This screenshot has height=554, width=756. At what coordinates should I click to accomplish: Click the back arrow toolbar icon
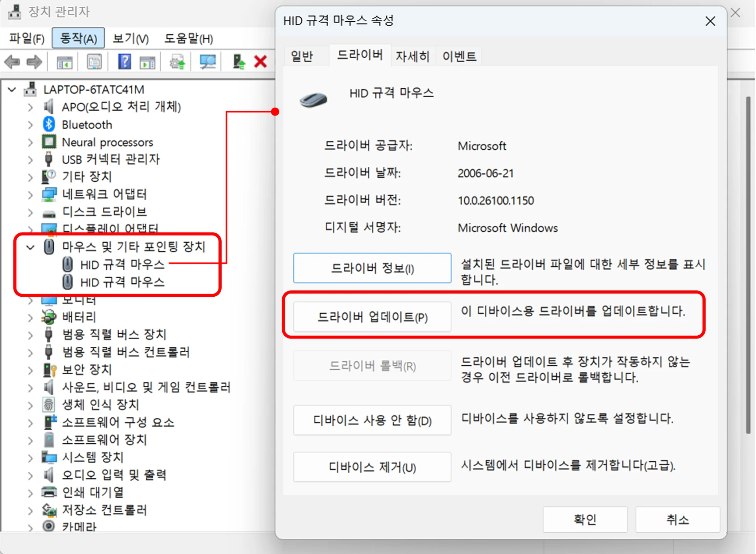[x=12, y=62]
